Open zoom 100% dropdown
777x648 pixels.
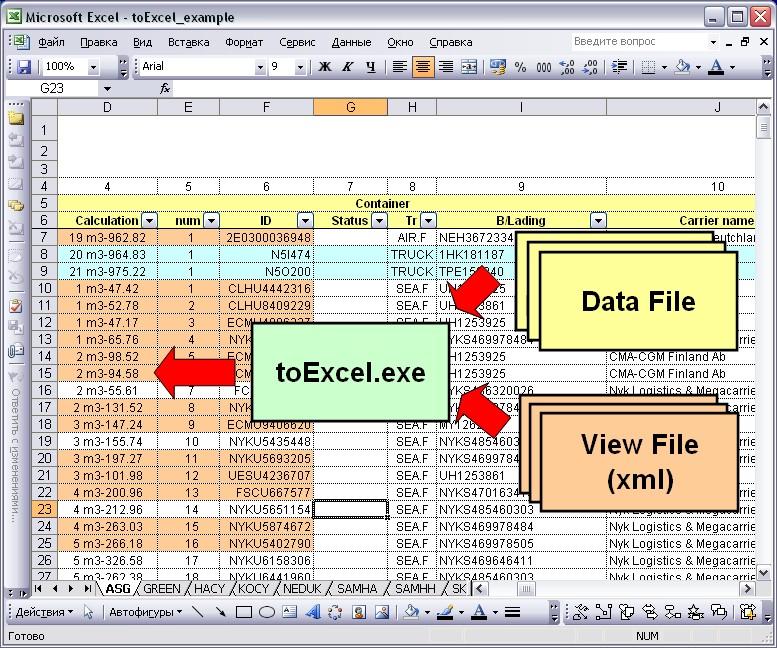(93, 66)
